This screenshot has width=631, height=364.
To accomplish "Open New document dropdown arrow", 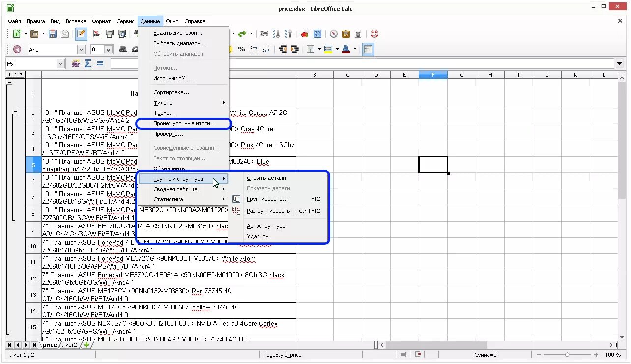I will point(25,34).
